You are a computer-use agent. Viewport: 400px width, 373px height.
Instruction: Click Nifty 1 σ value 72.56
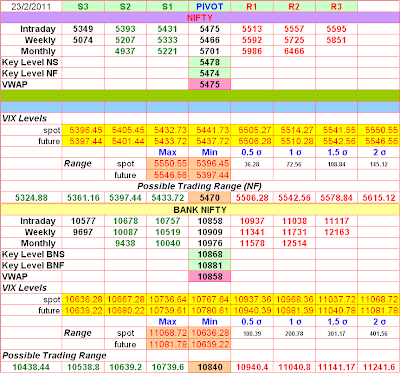(294, 164)
